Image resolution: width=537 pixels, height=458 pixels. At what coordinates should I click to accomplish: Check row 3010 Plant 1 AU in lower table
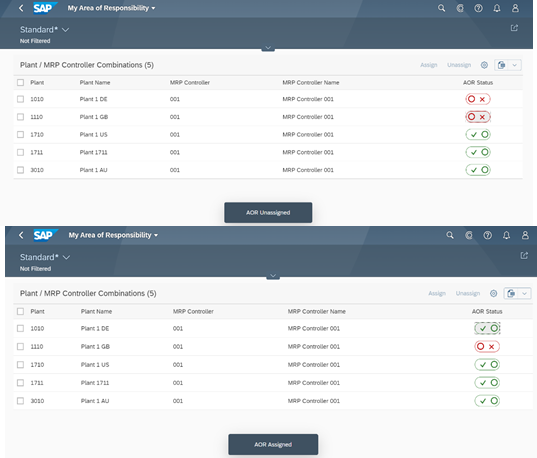pyautogui.click(x=21, y=401)
